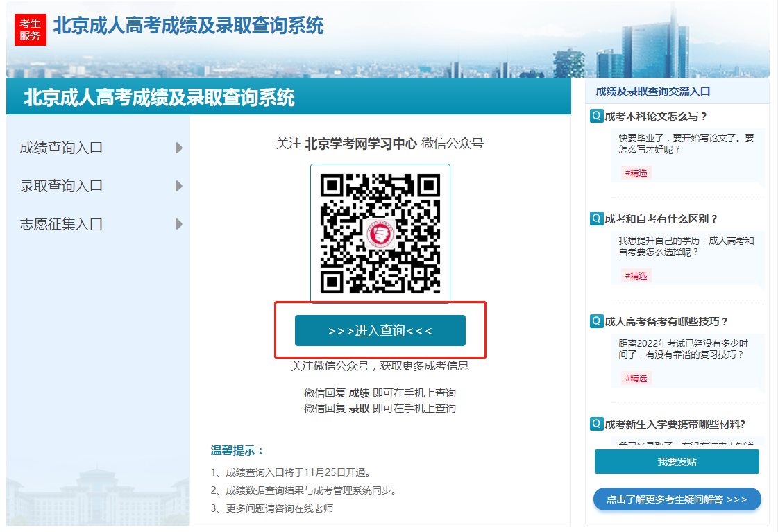Open the question 成考和自考有什么区别？
The image size is (778, 532).
tap(661, 219)
